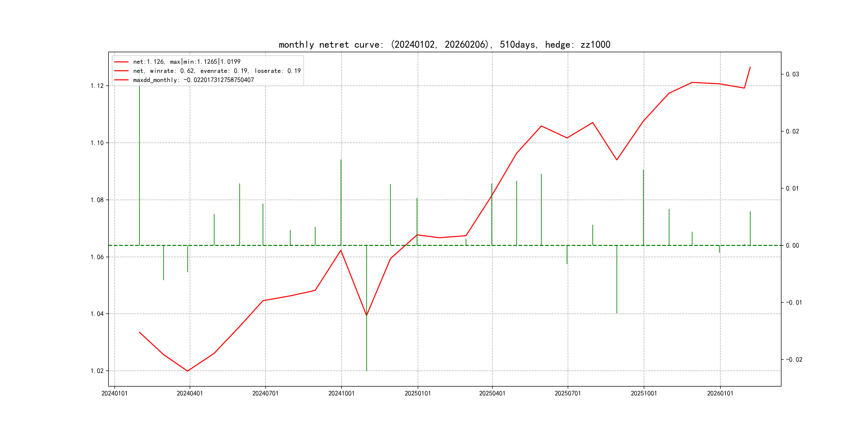Click the 1.02 left y-axis label

pos(97,371)
